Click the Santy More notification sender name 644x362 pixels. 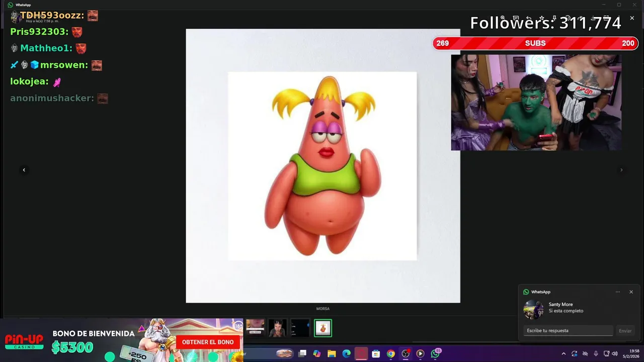click(560, 305)
